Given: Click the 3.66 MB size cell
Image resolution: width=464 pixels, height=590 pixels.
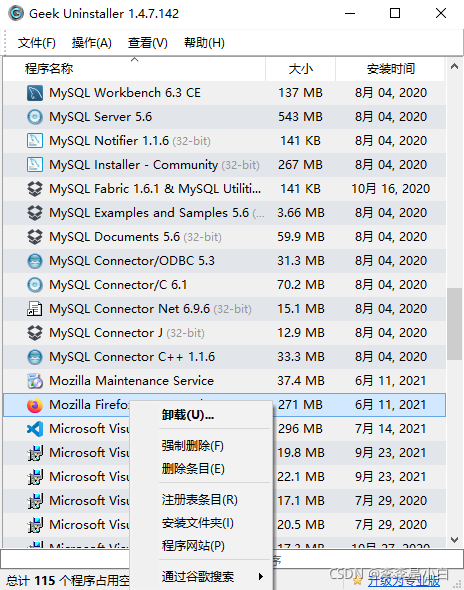Looking at the screenshot, I should click(301, 213).
